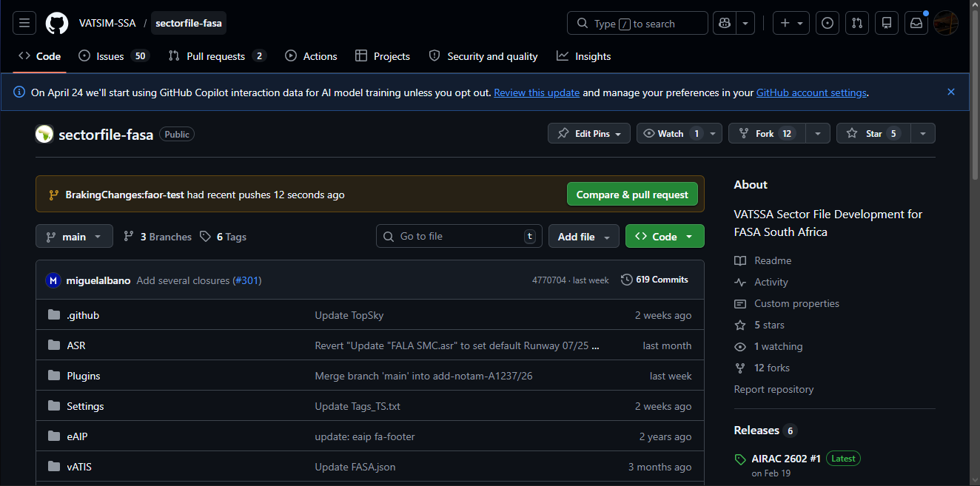Click Compare & pull request button
The image size is (980, 486).
coord(632,195)
